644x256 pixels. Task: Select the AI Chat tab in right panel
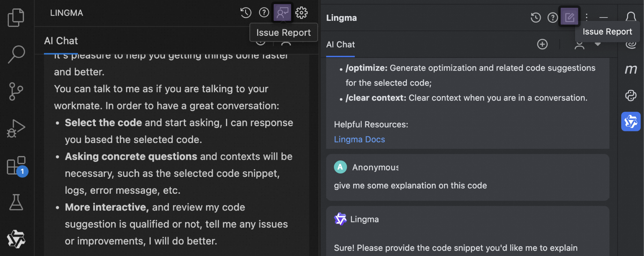pyautogui.click(x=340, y=45)
